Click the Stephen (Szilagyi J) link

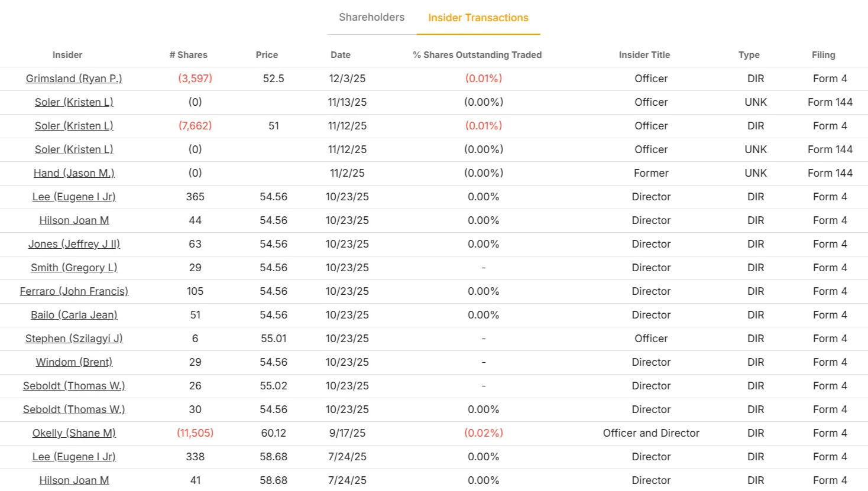[x=74, y=339]
